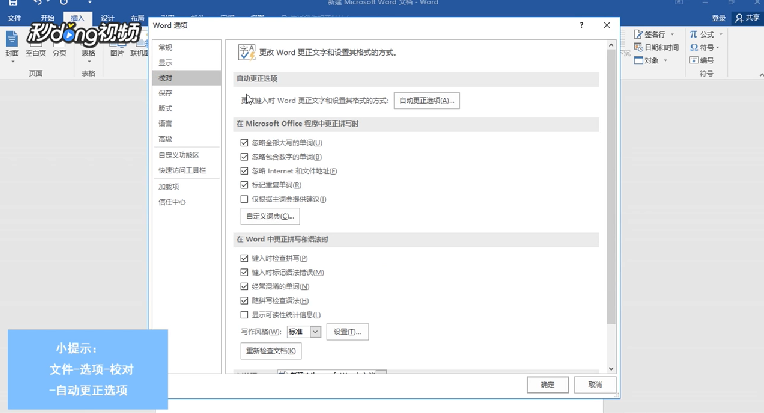The height and width of the screenshot is (413, 764).
Task: Click the Cover Page (封面) icon
Action: pyautogui.click(x=12, y=39)
